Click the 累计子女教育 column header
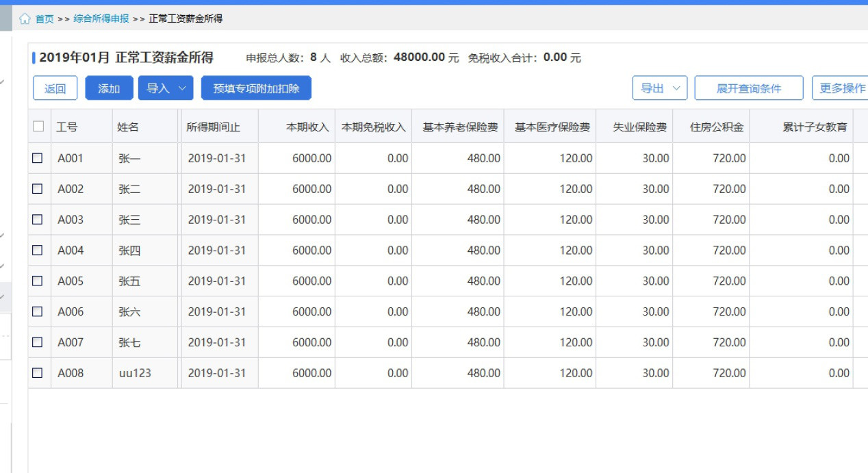The height and width of the screenshot is (473, 868). 801,127
